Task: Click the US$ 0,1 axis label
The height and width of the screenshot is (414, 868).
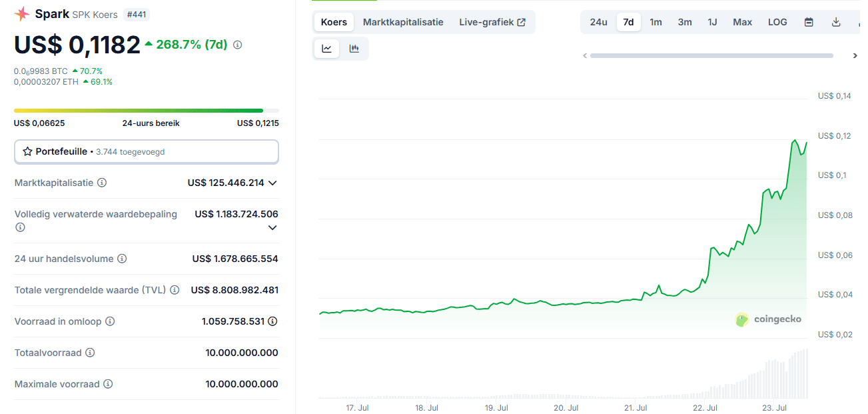Action: coord(832,175)
